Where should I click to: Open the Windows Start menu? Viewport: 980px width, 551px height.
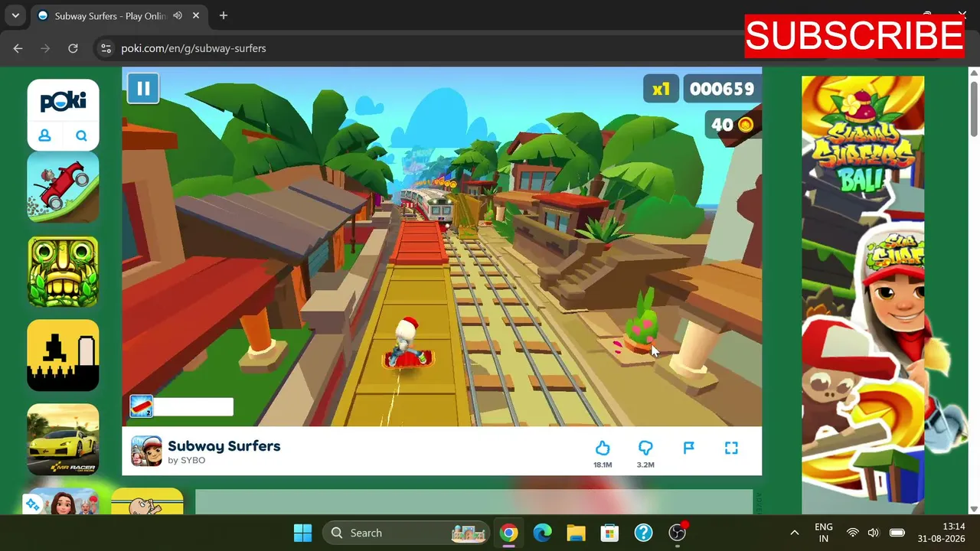point(302,533)
